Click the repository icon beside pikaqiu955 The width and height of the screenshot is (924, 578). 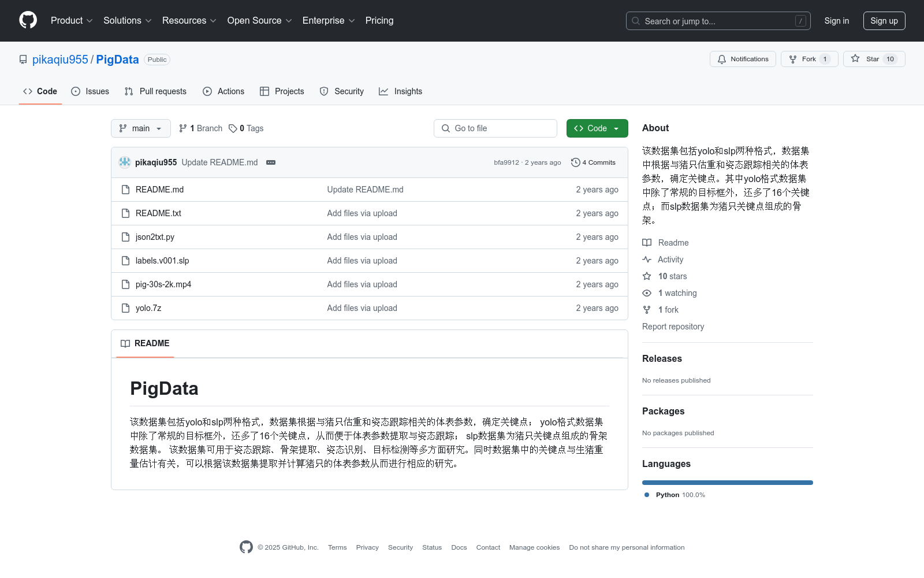click(x=23, y=60)
